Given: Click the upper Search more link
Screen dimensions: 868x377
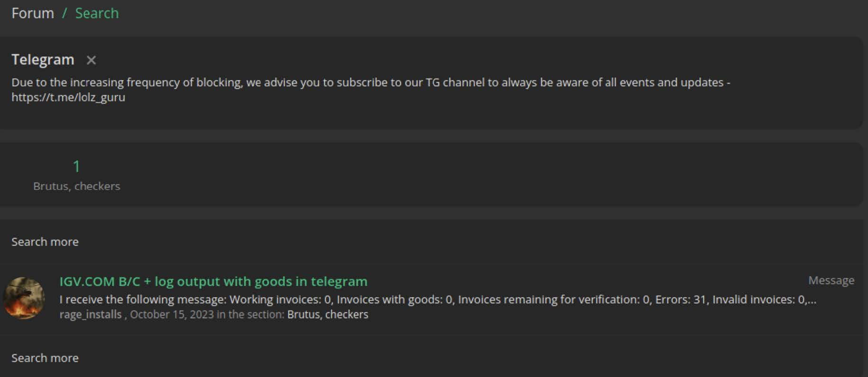Looking at the screenshot, I should (x=44, y=241).
